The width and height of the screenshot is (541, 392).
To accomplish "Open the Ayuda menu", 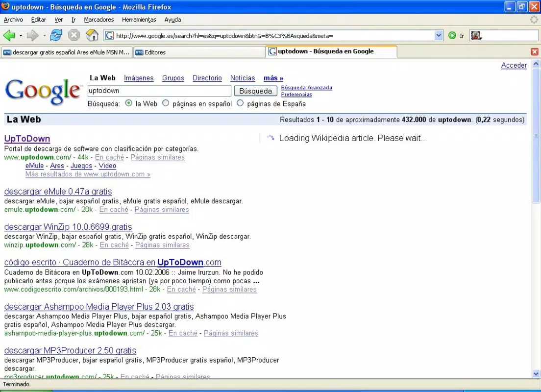I will coord(172,20).
